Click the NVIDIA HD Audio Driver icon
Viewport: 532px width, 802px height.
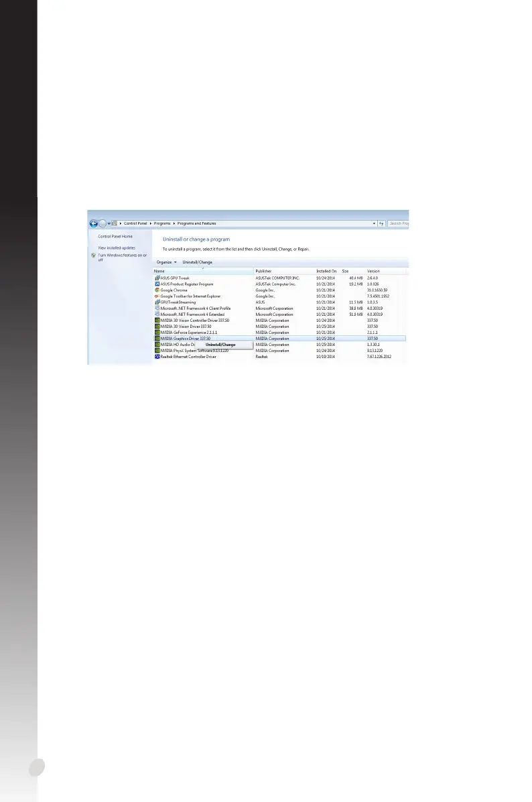click(157, 345)
